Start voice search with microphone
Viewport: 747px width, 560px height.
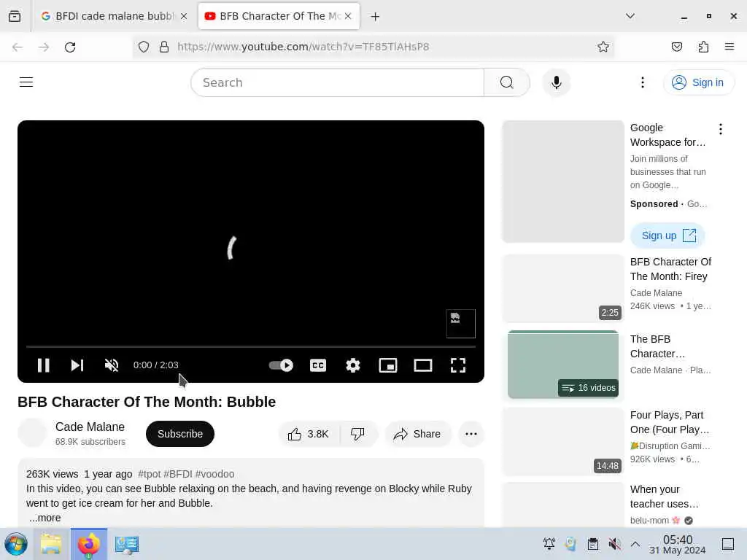point(556,82)
